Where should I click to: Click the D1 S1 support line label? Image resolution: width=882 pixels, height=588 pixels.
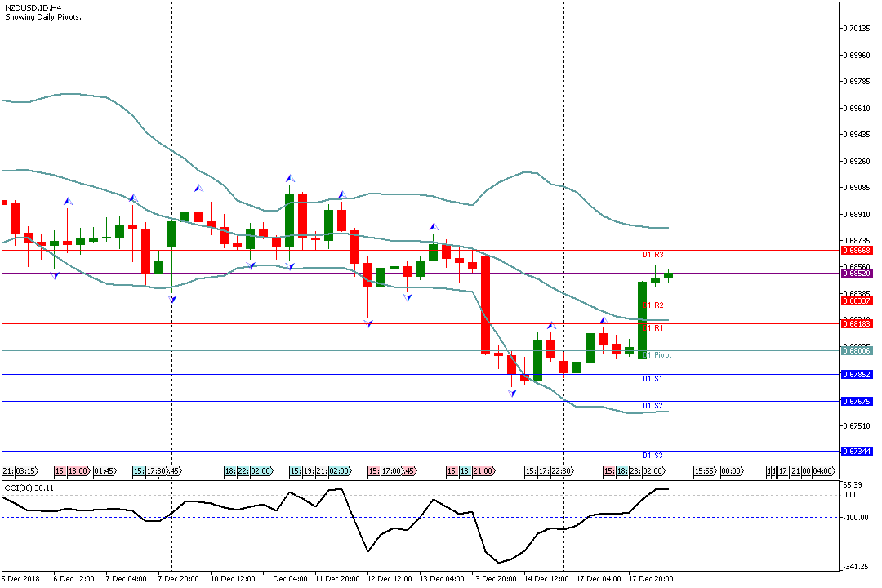pos(652,379)
